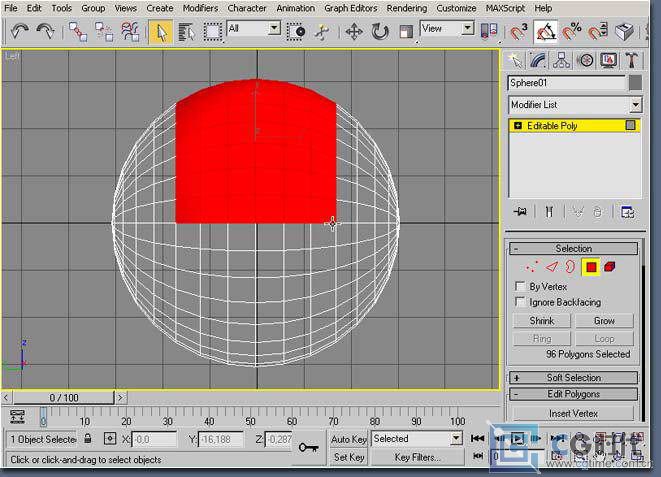Choose the Select and Manipulate tool

322,32
